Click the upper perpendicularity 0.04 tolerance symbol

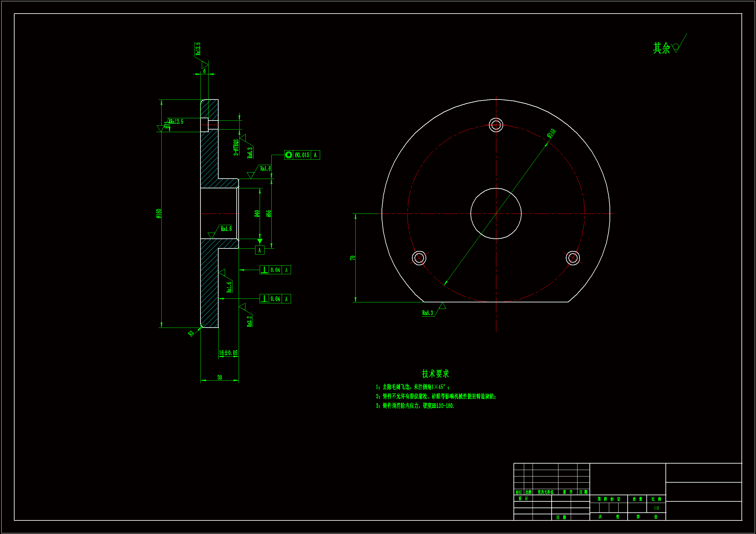coord(265,270)
